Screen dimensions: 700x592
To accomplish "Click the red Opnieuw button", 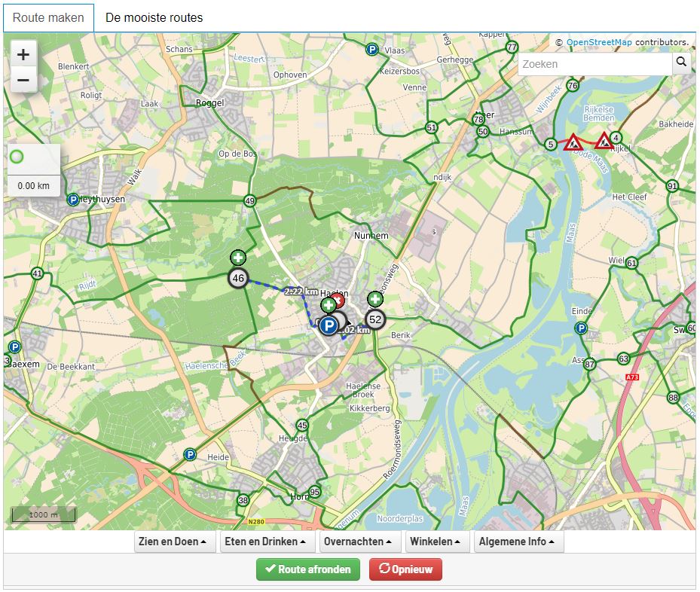I will point(405,569).
